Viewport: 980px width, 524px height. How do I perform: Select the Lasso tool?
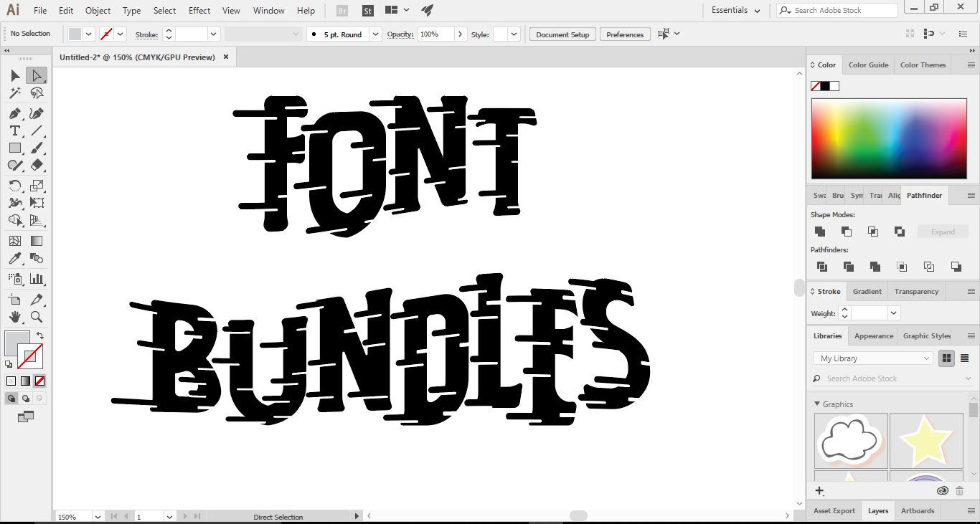(x=37, y=93)
